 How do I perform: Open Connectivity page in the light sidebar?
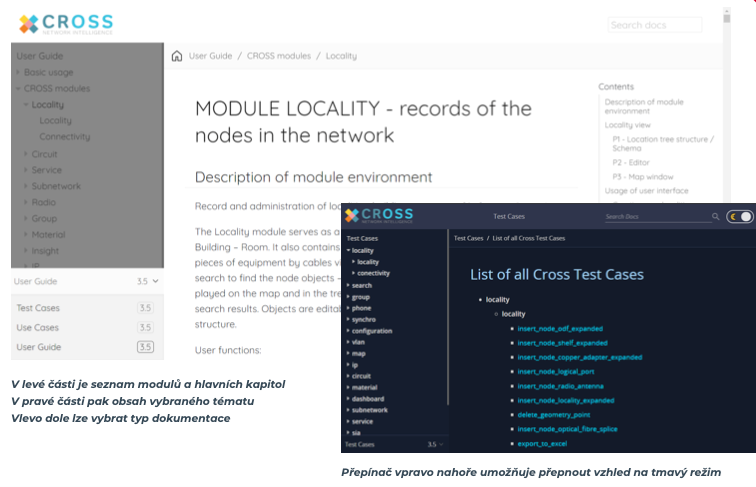click(65, 137)
